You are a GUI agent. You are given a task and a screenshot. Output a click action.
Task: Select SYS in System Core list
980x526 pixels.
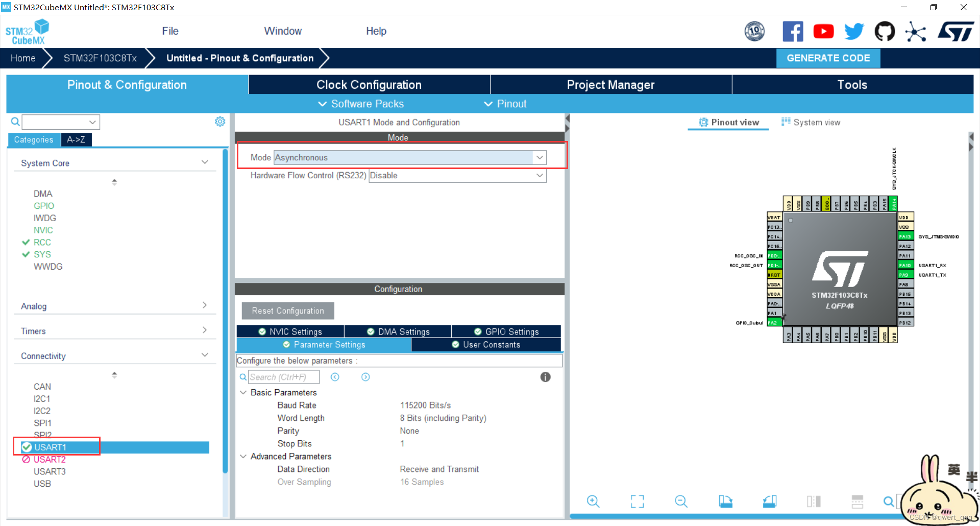pyautogui.click(x=42, y=254)
